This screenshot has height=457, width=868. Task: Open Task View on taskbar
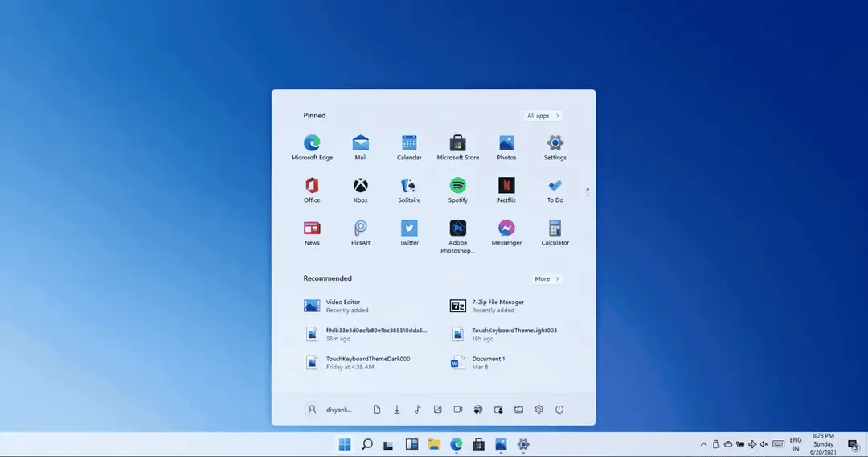389,444
